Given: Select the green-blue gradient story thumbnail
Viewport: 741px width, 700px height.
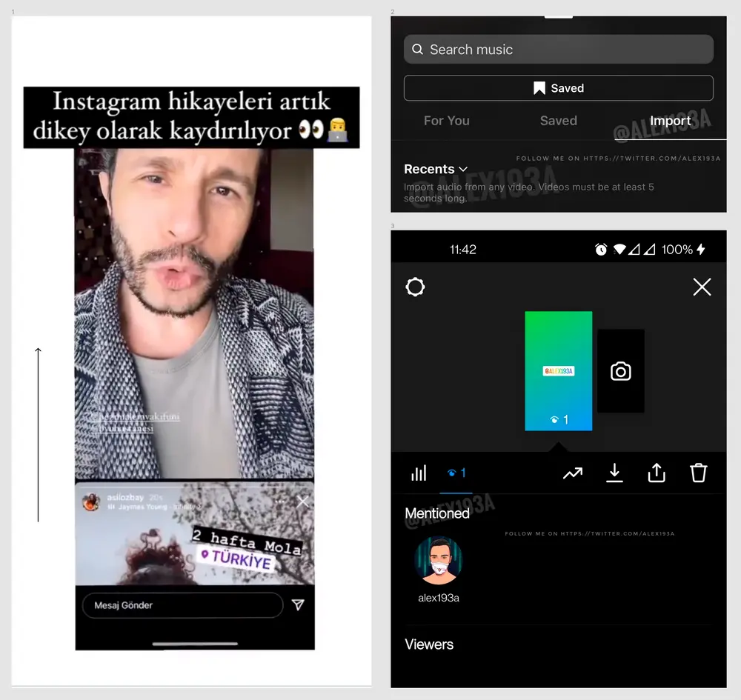Looking at the screenshot, I should tap(558, 370).
